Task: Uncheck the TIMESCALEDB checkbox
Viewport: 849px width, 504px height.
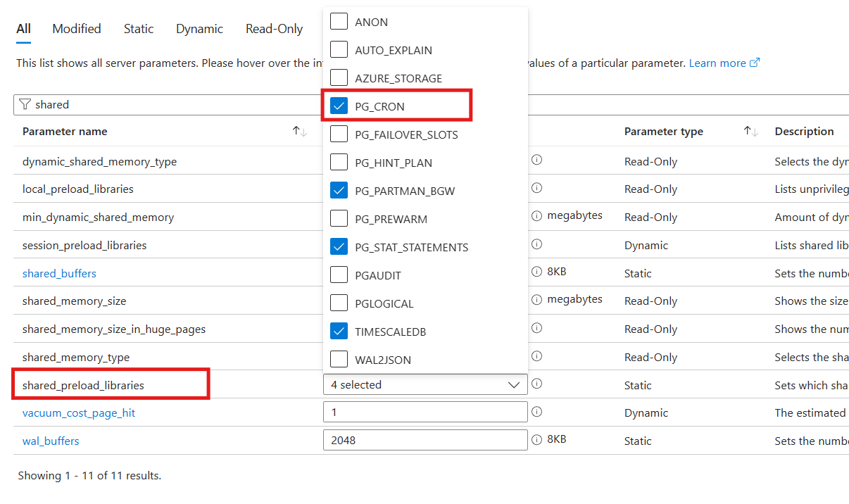Action: pyautogui.click(x=339, y=331)
